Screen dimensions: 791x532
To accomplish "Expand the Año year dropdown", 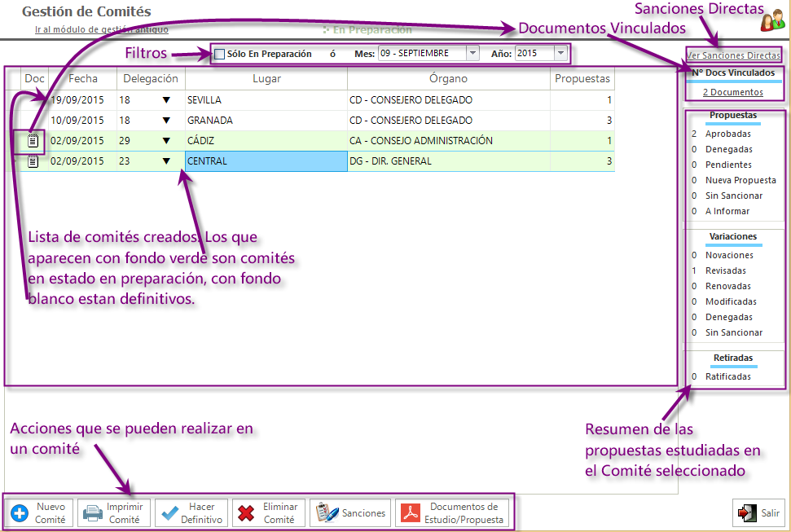I will coord(560,54).
